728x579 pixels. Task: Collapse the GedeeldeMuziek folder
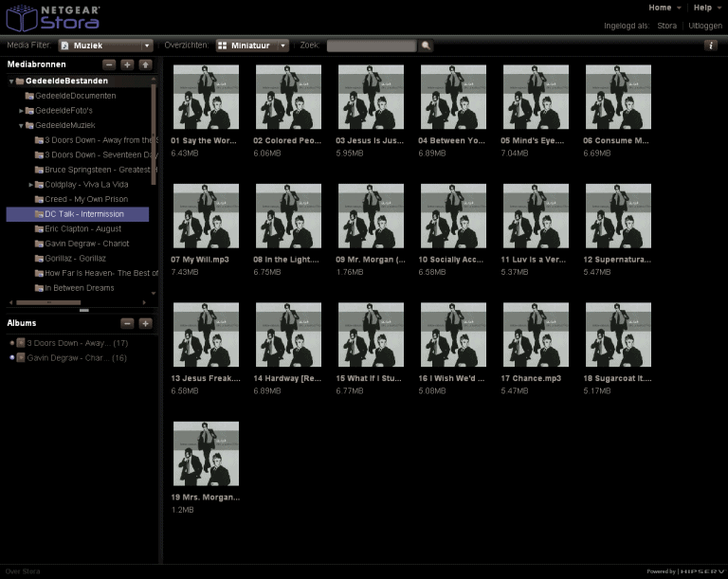[21, 125]
